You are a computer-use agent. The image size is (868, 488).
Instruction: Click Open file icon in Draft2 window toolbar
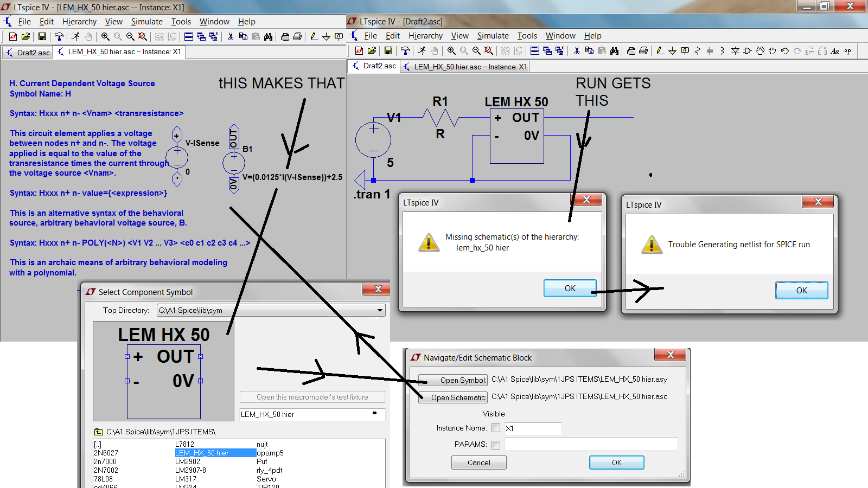click(x=372, y=50)
